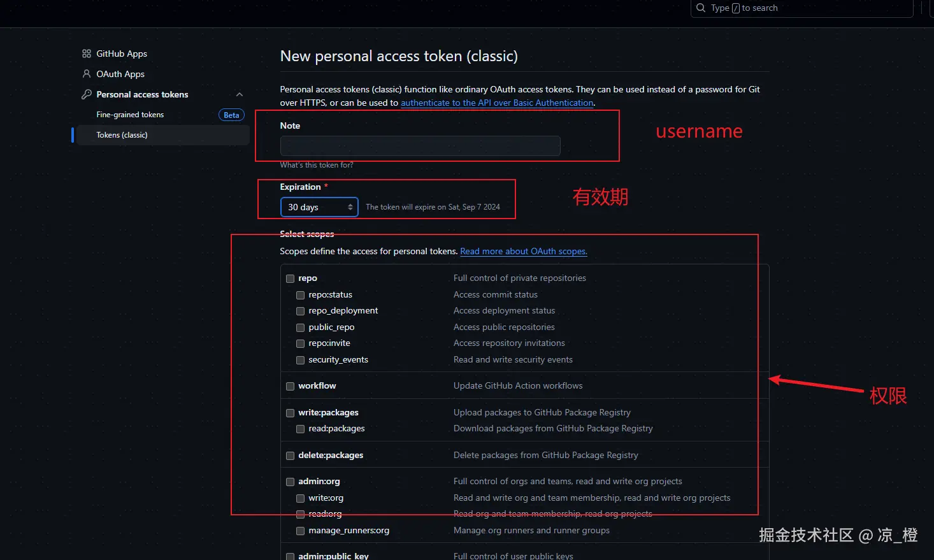Click the key icon for Personal access tokens
Image resolution: width=934 pixels, height=560 pixels.
(x=87, y=94)
